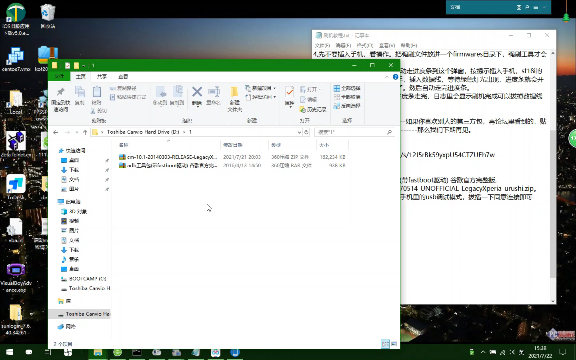The width and height of the screenshot is (576, 360).
Task: Sort files by Date modified column header
Action: (x=244, y=145)
